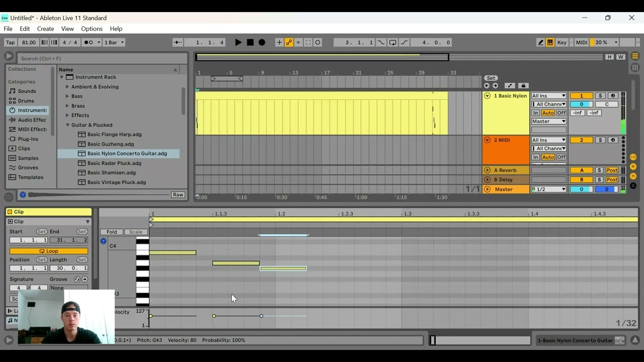Solo the 1 Basic Nylon track
644x362 pixels.
click(600, 96)
